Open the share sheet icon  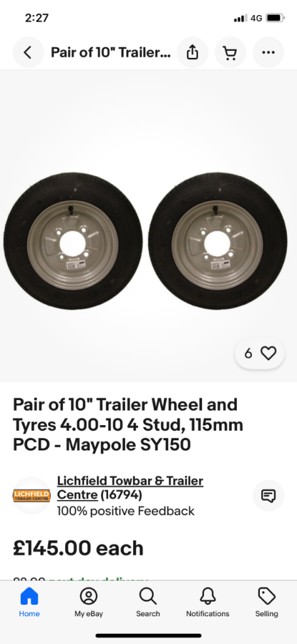click(192, 52)
